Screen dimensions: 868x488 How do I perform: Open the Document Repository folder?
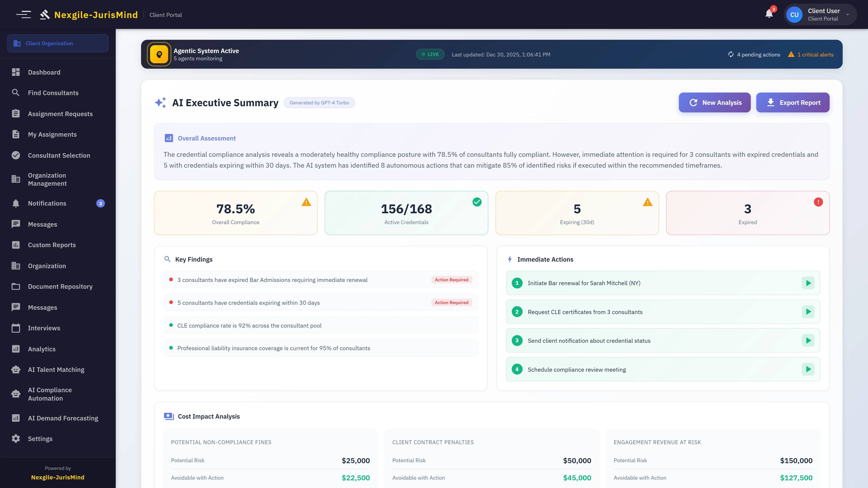[60, 286]
